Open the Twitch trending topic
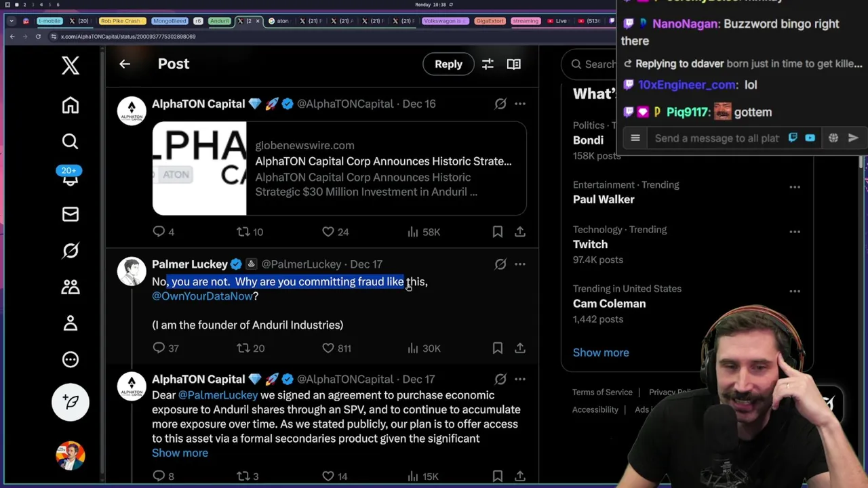Viewport: 868px width, 488px height. click(590, 245)
